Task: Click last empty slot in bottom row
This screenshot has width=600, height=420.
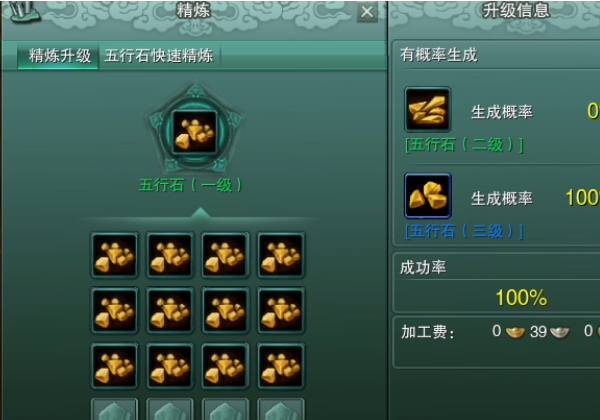Action: 281,409
